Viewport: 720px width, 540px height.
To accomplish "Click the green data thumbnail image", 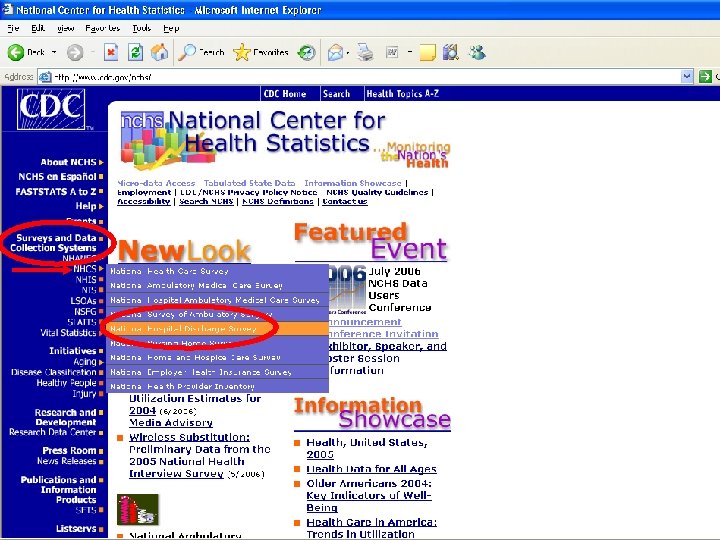I will pyautogui.click(x=138, y=510).
